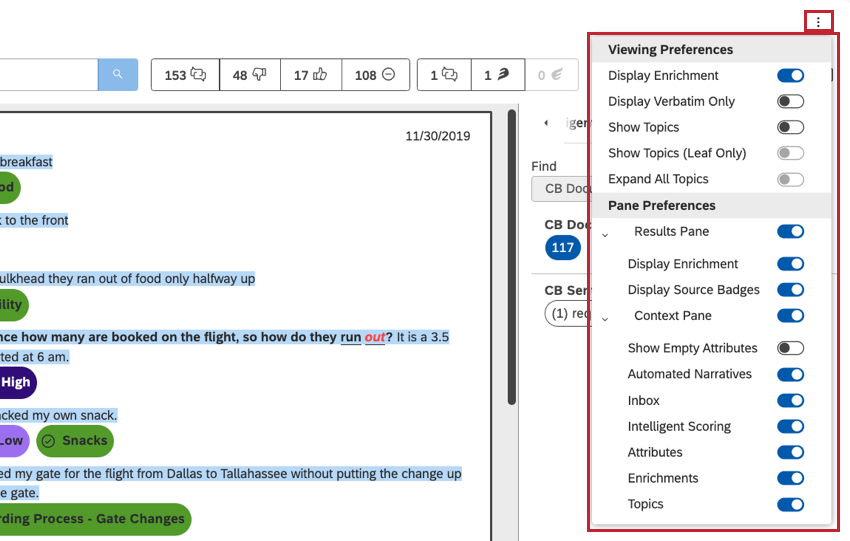The width and height of the screenshot is (850, 541).
Task: Click the 1 conversation bubbles filter
Action: click(x=444, y=75)
